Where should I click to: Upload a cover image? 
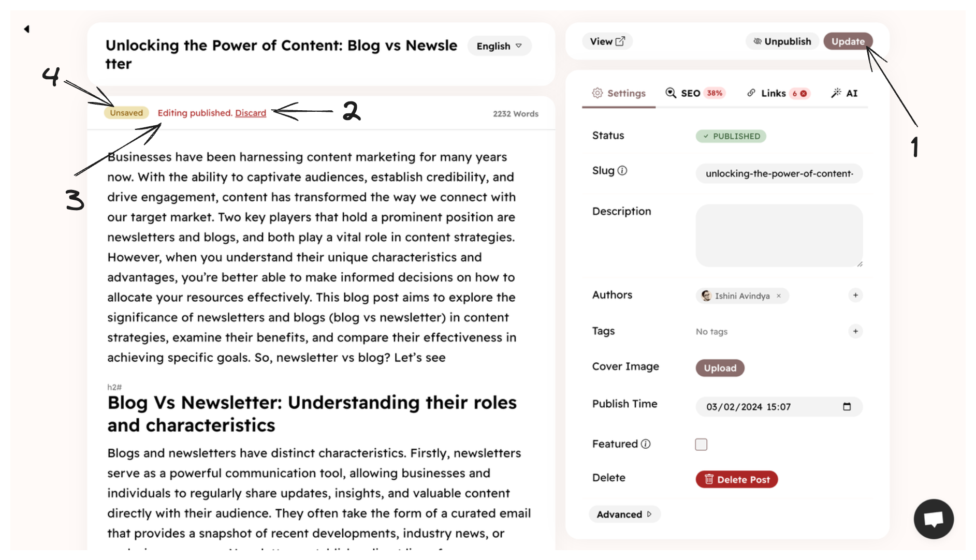pyautogui.click(x=720, y=368)
